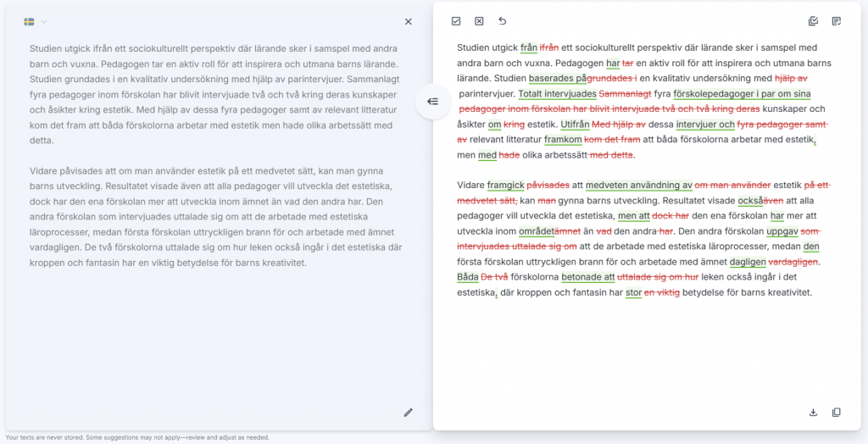Accept all changes with the checkmark icon
This screenshot has width=868, height=444.
(x=456, y=21)
